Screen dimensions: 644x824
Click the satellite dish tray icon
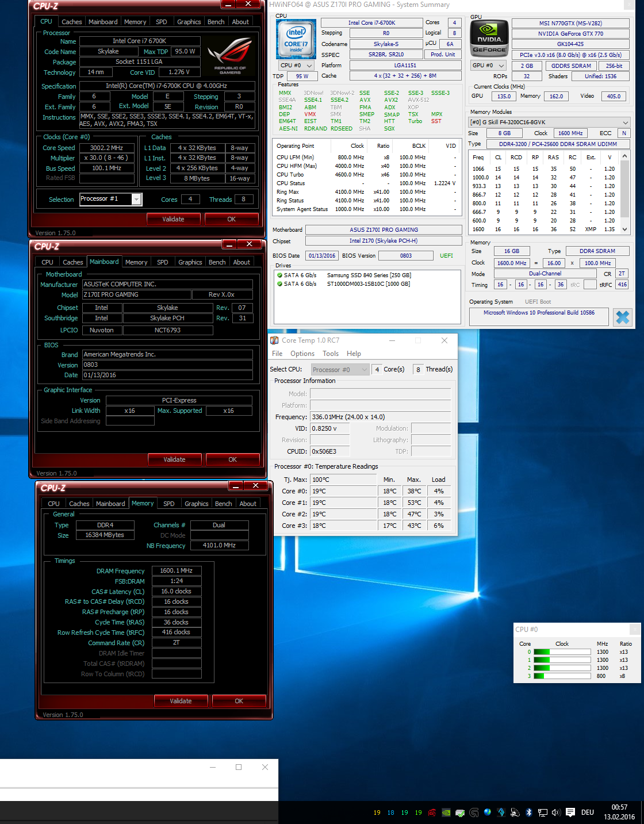click(515, 812)
